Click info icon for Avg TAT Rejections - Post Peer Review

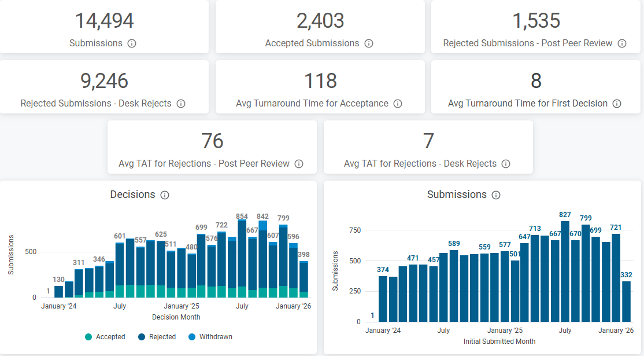coord(299,164)
